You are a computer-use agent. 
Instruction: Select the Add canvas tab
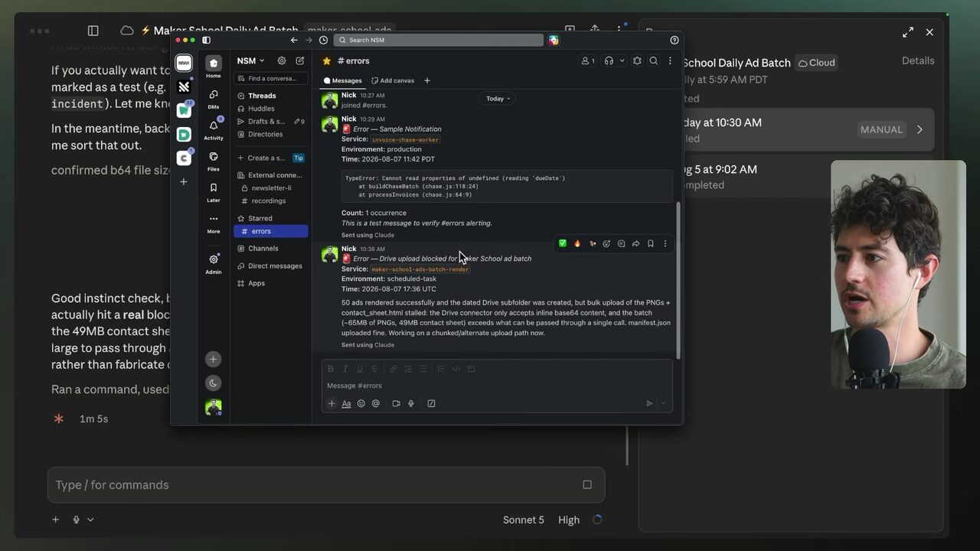coord(393,80)
